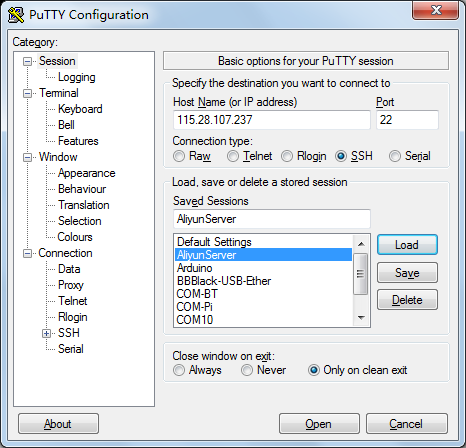Collapse the Terminal tree node
This screenshot has width=466, height=448.
pos(27,93)
